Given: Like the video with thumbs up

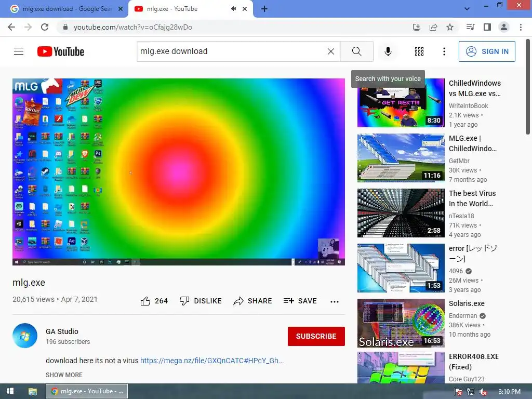Looking at the screenshot, I should click(154, 301).
